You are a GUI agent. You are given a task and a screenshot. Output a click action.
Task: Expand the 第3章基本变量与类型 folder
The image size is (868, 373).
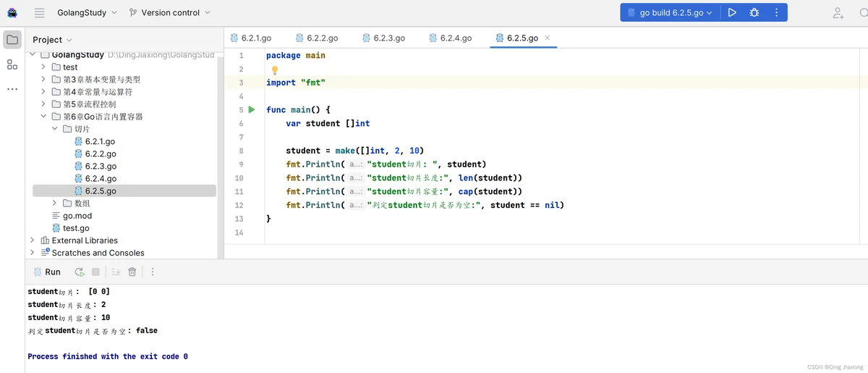[x=43, y=80]
